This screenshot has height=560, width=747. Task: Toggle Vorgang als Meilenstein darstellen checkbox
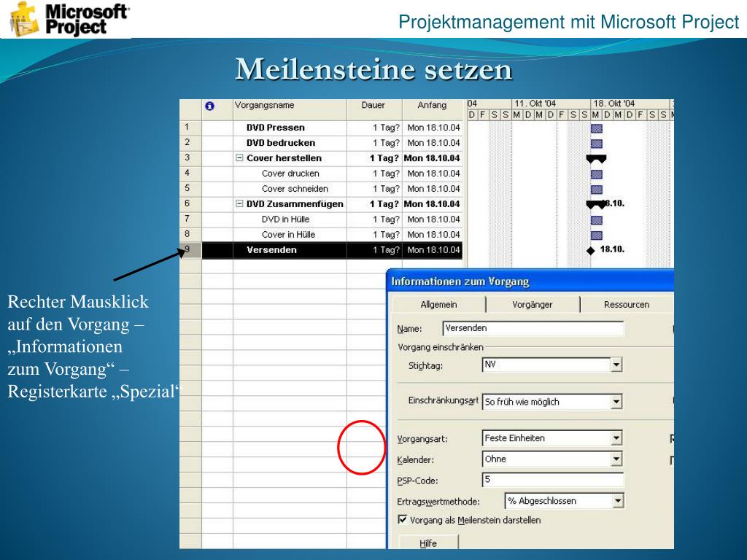pos(403,519)
